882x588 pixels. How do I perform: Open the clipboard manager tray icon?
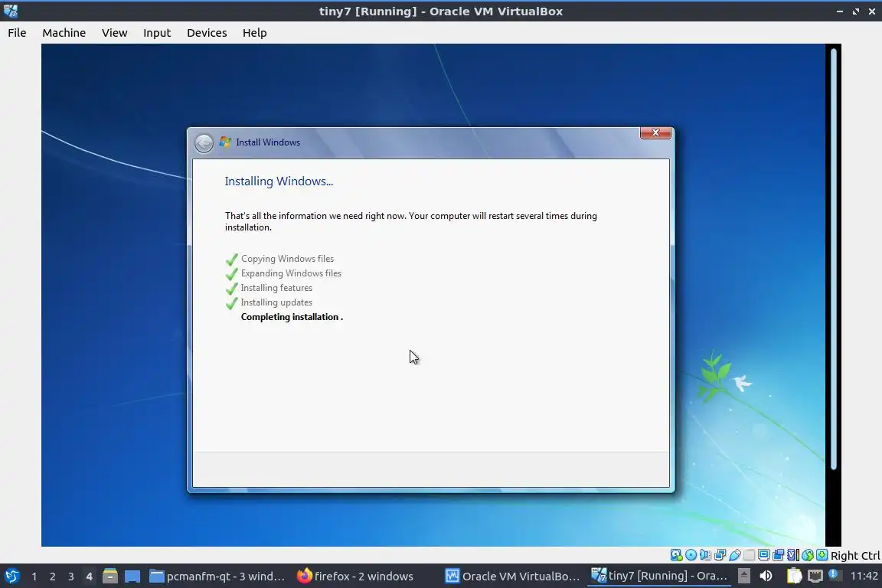pos(794,576)
